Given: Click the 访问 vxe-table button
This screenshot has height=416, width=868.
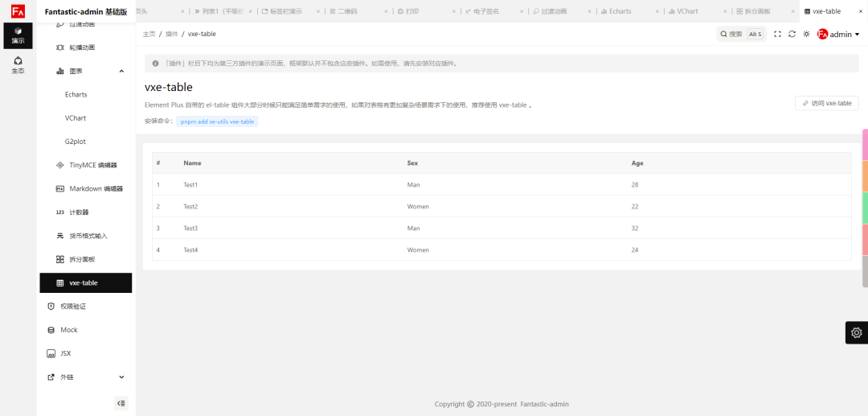Looking at the screenshot, I should point(826,103).
